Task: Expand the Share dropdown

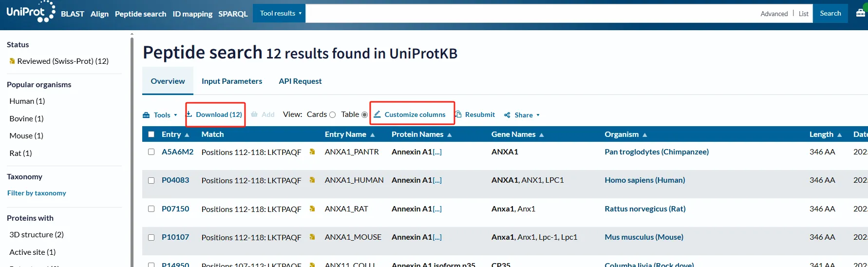Action: 522,115
